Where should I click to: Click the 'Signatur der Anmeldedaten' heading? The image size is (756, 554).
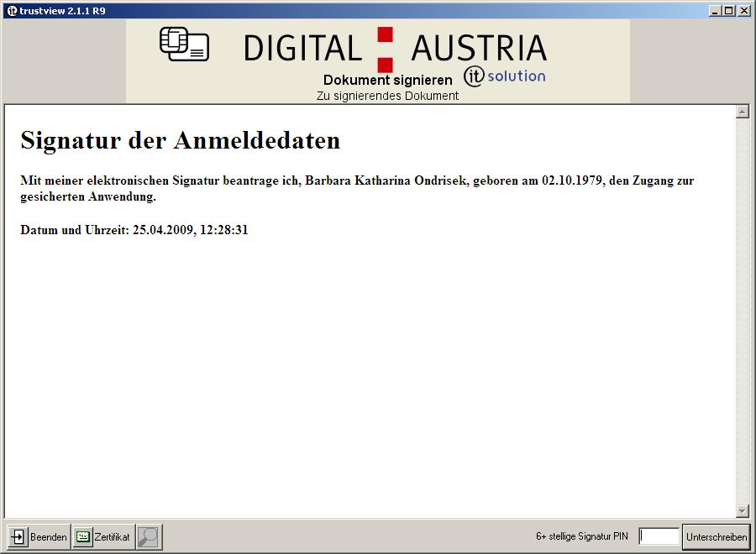[x=180, y=140]
